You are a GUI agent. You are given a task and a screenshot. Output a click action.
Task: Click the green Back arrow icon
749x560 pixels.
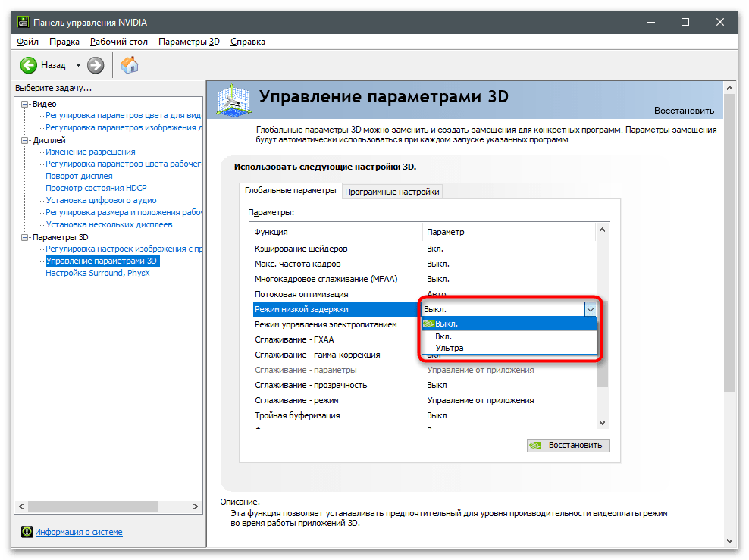coord(29,65)
